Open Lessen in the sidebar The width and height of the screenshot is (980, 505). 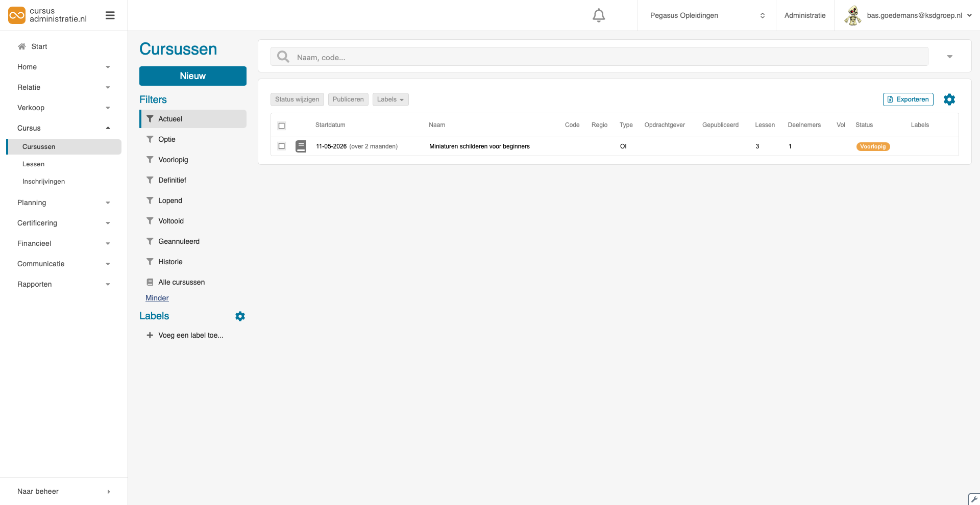point(34,164)
